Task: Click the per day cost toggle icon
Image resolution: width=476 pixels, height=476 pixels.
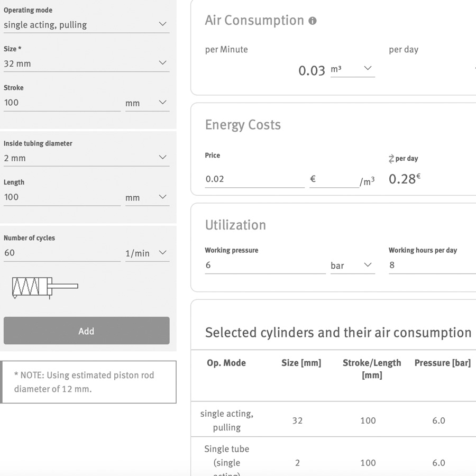Action: [x=391, y=159]
